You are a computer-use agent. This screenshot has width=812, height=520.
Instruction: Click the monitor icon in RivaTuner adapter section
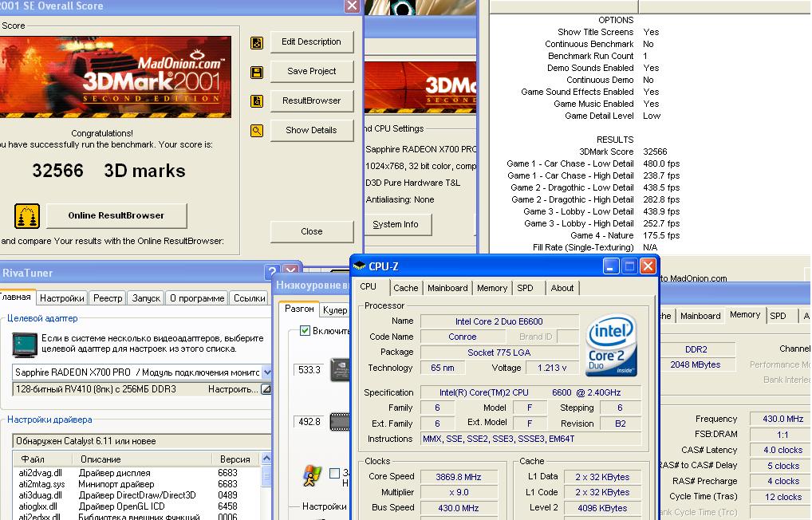click(x=25, y=345)
